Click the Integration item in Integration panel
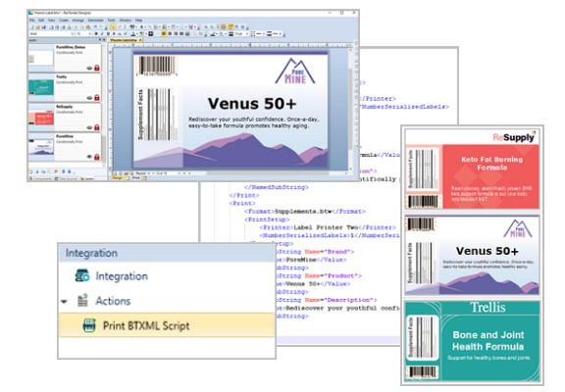Viewport: 565px width, 392px height. pos(122,276)
